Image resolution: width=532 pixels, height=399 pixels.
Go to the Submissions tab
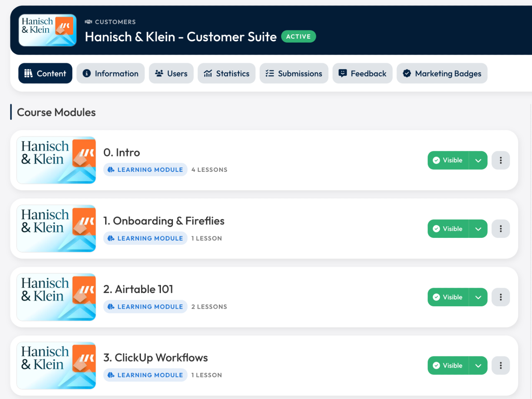tap(294, 73)
